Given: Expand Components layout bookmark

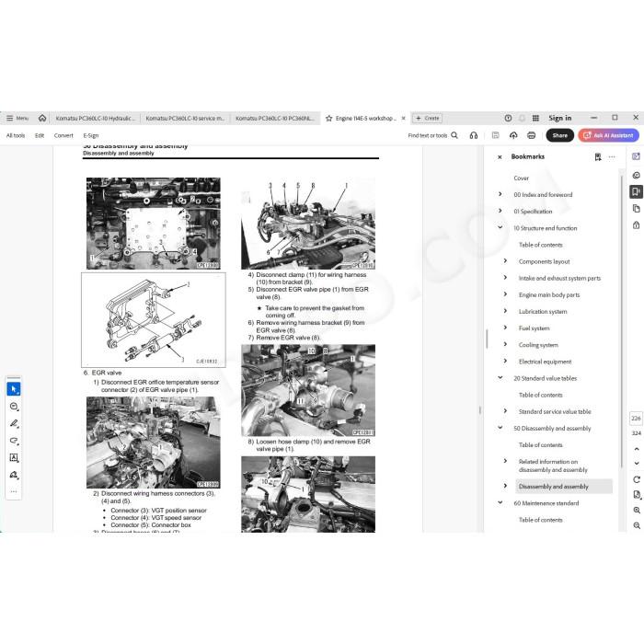Looking at the screenshot, I should (x=505, y=260).
